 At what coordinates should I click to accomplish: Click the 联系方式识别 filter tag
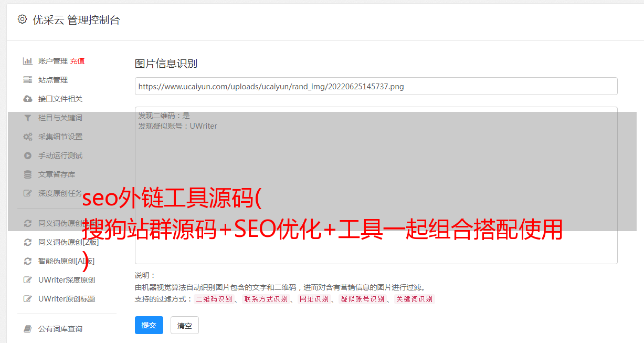pos(266,299)
